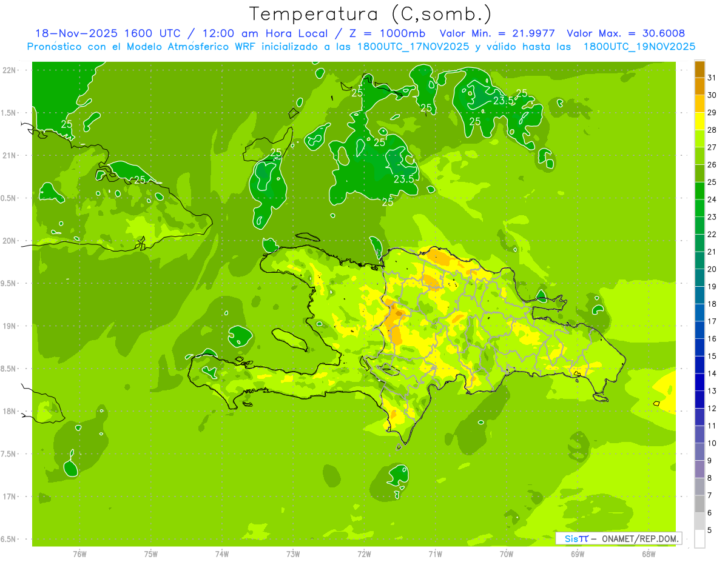The image size is (728, 562).
Task: Click the legend swatch between 30 and 31
Action: (x=699, y=86)
